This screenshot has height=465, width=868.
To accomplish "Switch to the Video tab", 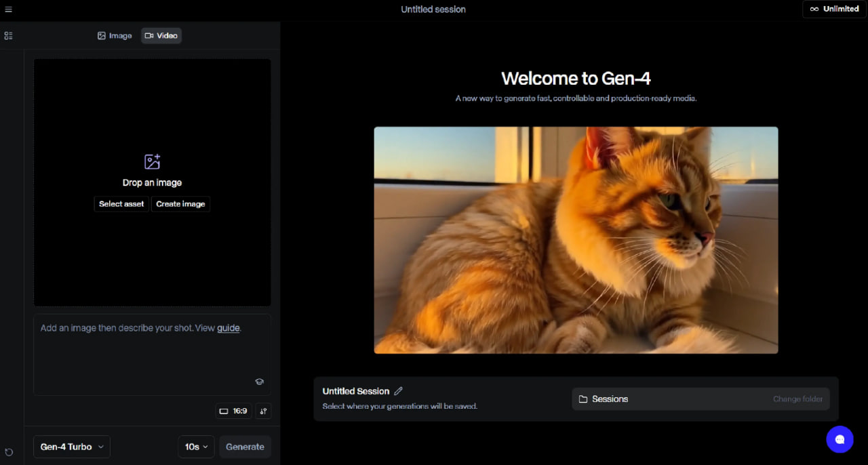I will click(x=161, y=35).
